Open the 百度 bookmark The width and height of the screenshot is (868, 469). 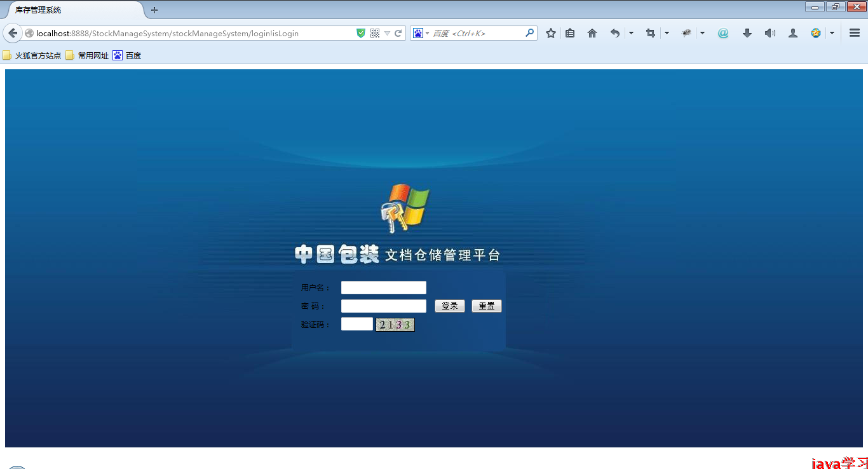coord(127,56)
